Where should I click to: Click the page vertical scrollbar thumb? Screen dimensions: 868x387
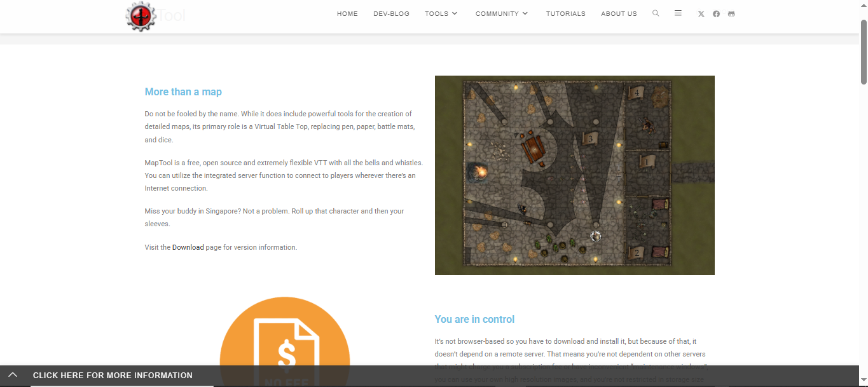[864, 51]
